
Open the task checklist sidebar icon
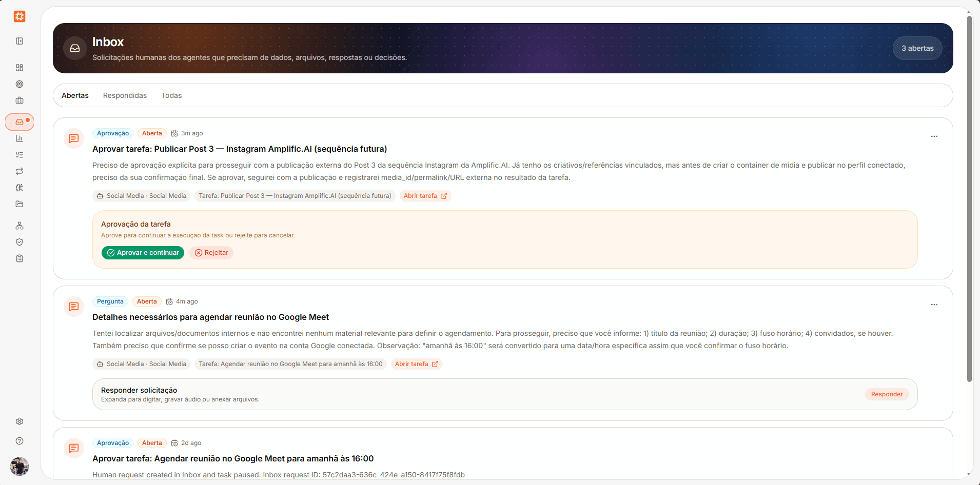(19, 155)
